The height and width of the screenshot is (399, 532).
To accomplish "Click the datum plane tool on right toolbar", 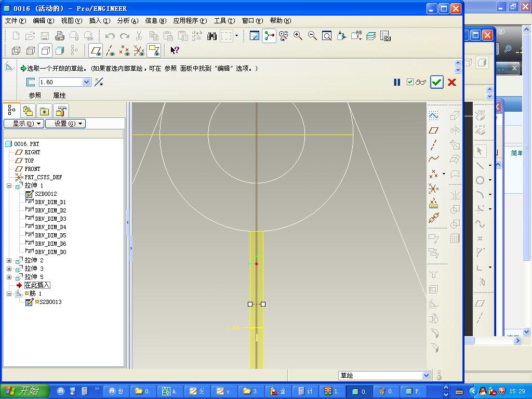I will [x=433, y=130].
